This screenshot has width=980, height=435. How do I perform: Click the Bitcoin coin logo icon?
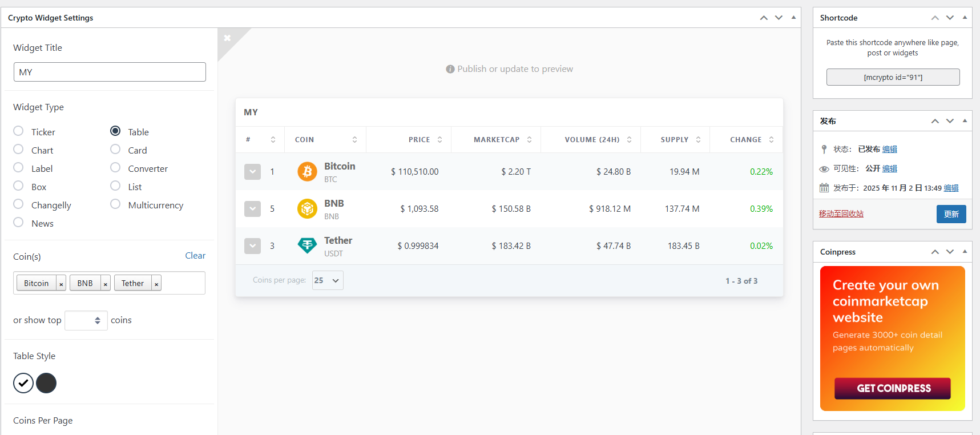point(307,171)
